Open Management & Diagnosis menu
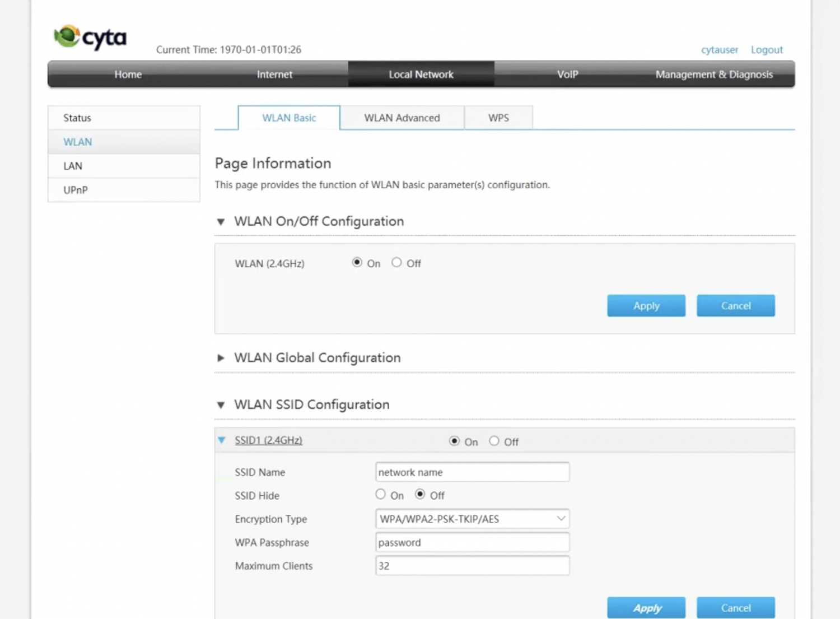Viewport: 840px width, 619px height. click(x=713, y=75)
